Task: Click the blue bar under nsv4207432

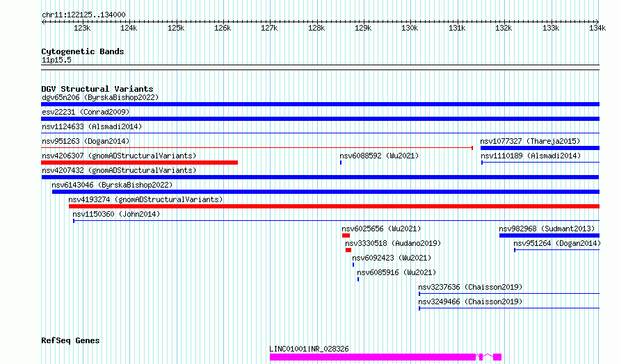Action: click(x=320, y=177)
